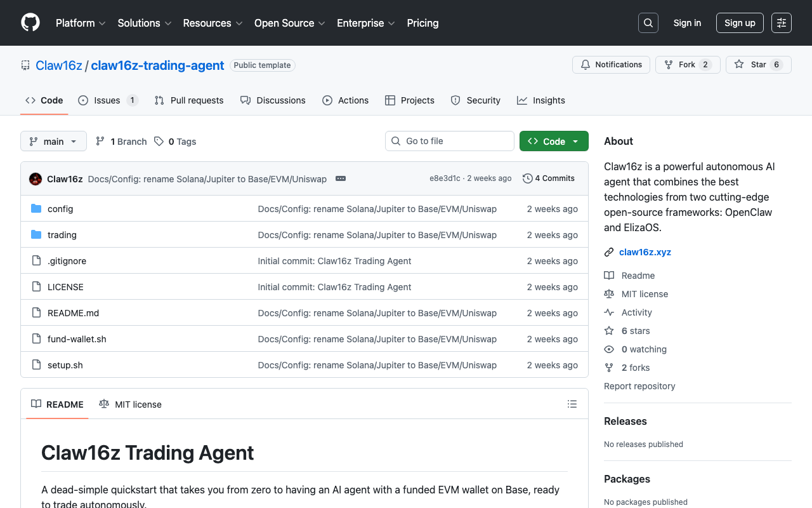The height and width of the screenshot is (508, 812).
Task: Visit the claw16z.xyz link
Action: 645,252
